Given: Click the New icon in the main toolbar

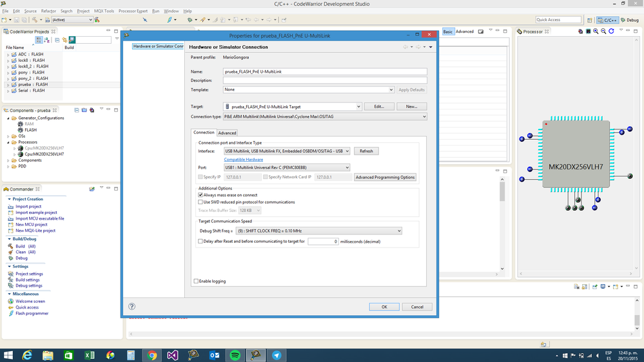Looking at the screenshot, I should pyautogui.click(x=5, y=20).
